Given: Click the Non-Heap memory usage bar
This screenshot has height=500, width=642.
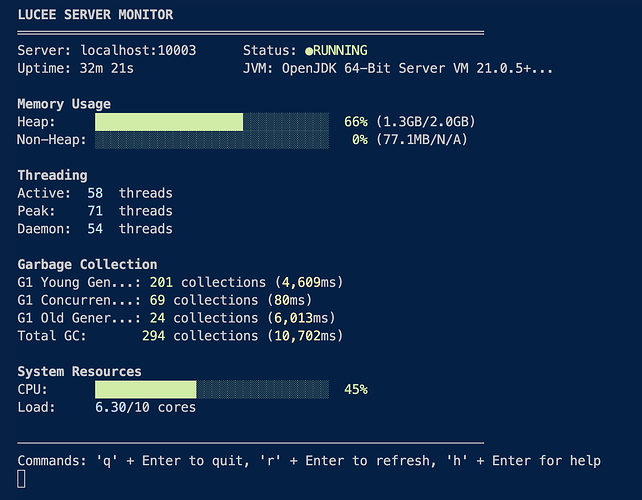Looking at the screenshot, I should pyautogui.click(x=211, y=140).
